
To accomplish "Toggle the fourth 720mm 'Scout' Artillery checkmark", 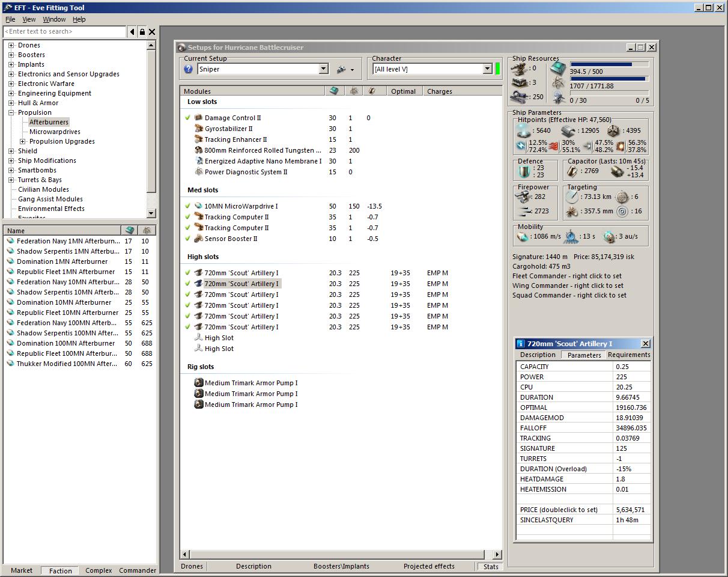I will point(188,305).
